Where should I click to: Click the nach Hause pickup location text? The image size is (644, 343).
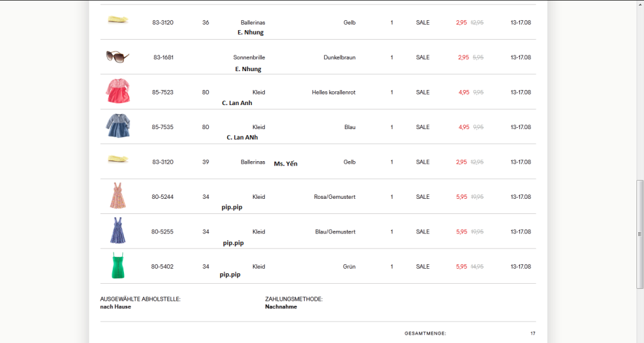115,307
